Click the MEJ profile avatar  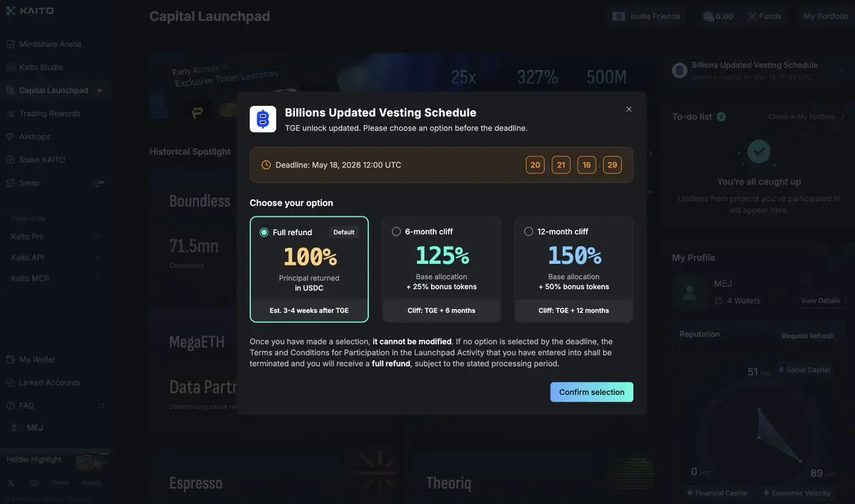click(690, 293)
